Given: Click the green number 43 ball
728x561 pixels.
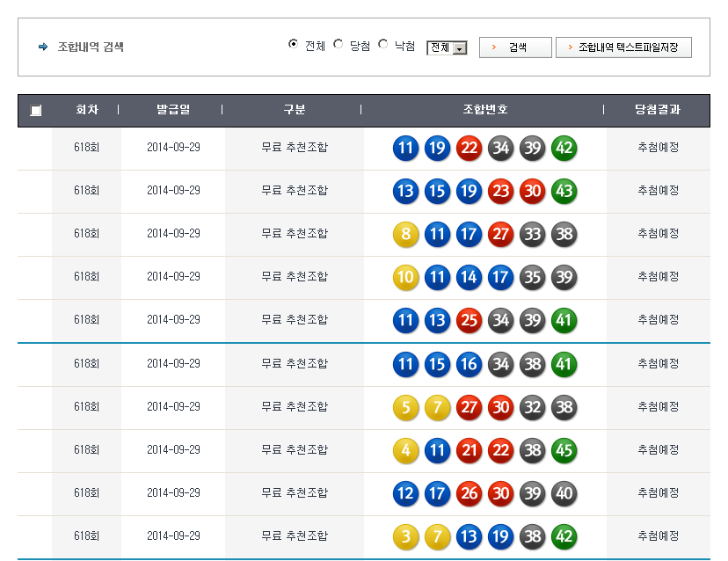Looking at the screenshot, I should click(564, 191).
